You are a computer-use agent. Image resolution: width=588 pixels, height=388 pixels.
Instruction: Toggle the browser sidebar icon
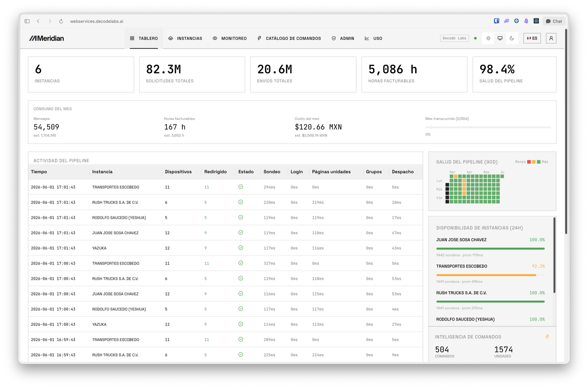coord(27,21)
